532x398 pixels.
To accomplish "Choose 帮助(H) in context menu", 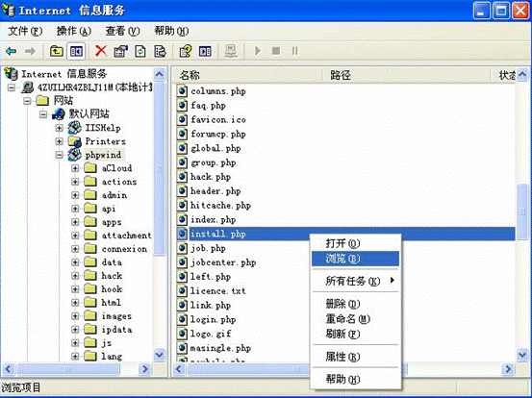I will coord(355,379).
